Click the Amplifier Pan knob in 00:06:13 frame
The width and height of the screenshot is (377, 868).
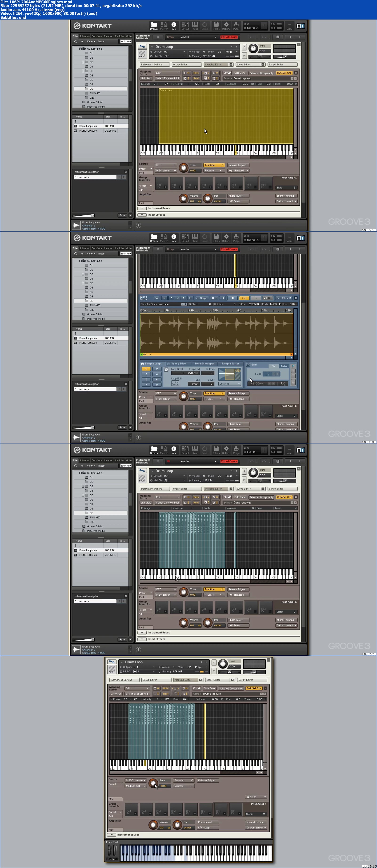click(x=177, y=825)
